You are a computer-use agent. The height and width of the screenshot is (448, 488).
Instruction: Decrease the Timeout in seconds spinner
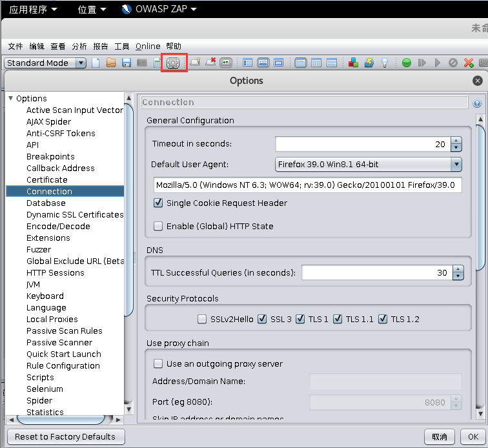pyautogui.click(x=456, y=148)
